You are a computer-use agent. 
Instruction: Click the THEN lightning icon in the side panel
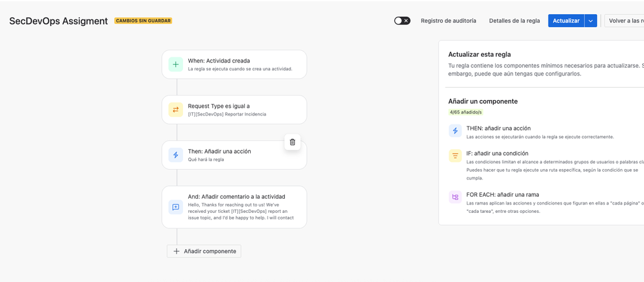click(455, 131)
